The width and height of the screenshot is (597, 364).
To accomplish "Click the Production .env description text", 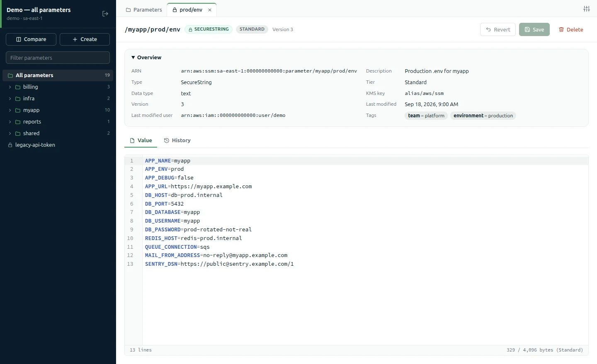I will pos(437,71).
